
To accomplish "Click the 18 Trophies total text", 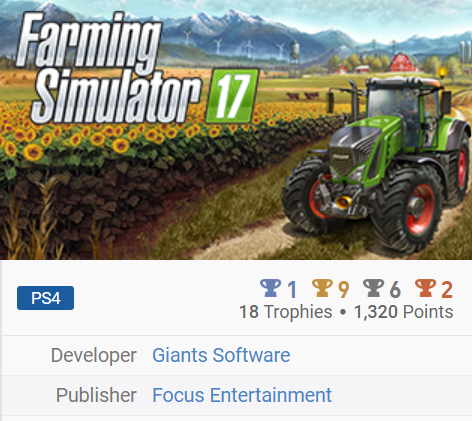I will click(x=286, y=312).
